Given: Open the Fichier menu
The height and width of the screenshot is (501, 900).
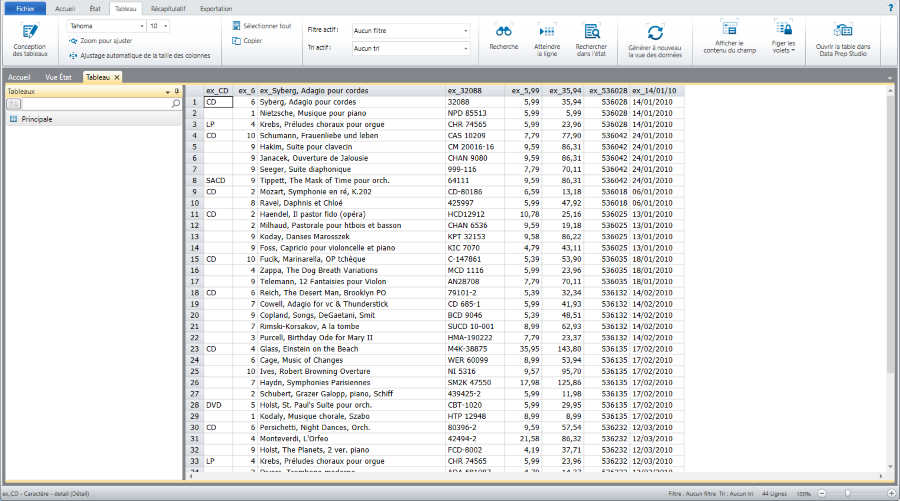Looking at the screenshot, I should (24, 8).
